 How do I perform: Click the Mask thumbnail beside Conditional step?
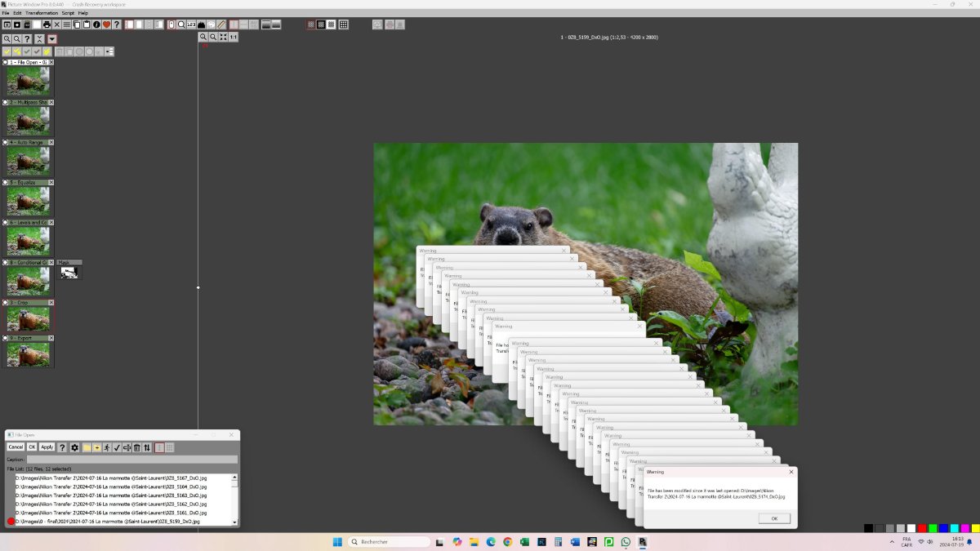tap(69, 272)
